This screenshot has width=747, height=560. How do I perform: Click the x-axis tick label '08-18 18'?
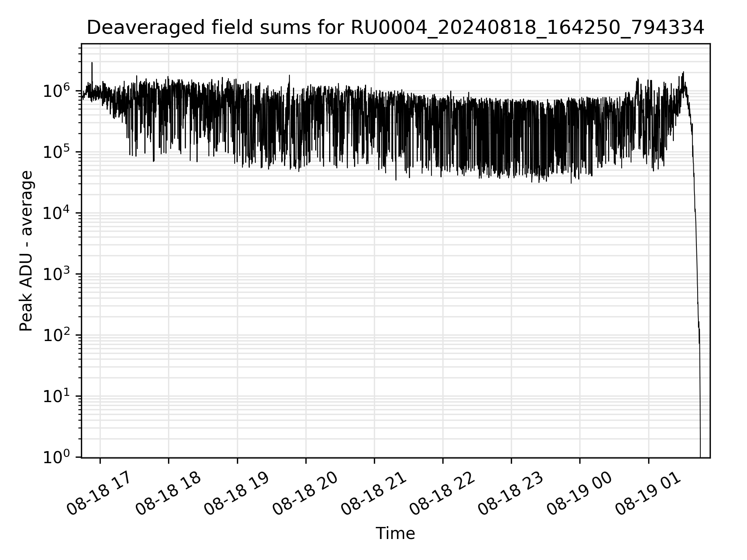pos(168,494)
